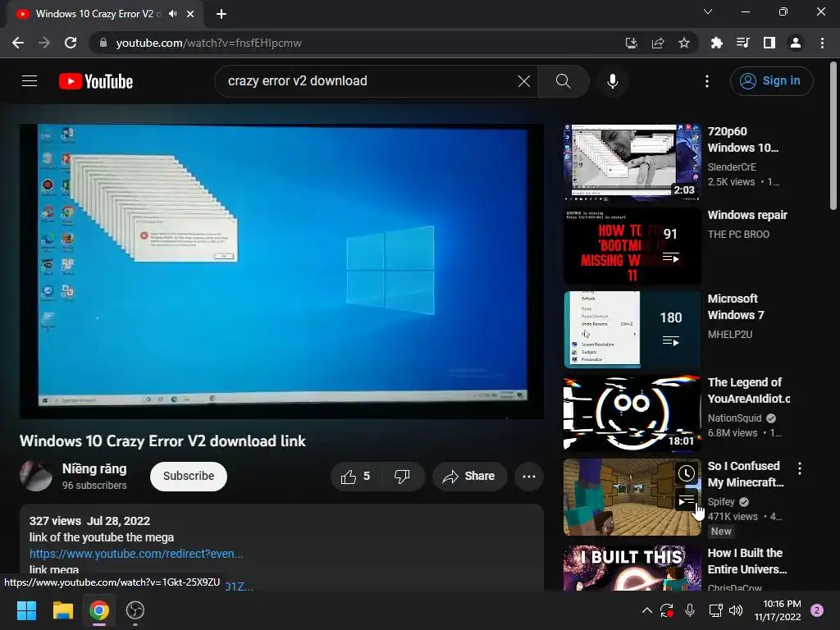Screen dimensions: 840x630
Task: Click the install app icon in address bar
Action: tap(632, 43)
